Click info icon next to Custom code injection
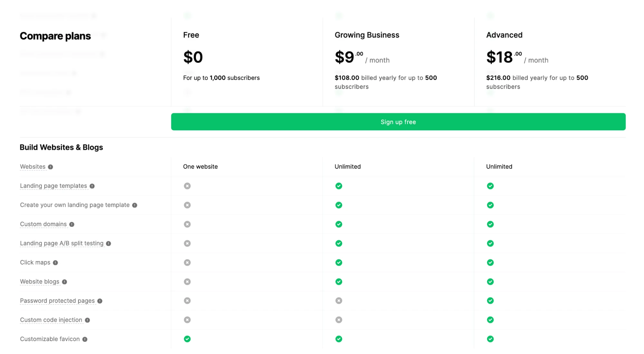Image resolution: width=644 pixels, height=354 pixels. (x=87, y=320)
